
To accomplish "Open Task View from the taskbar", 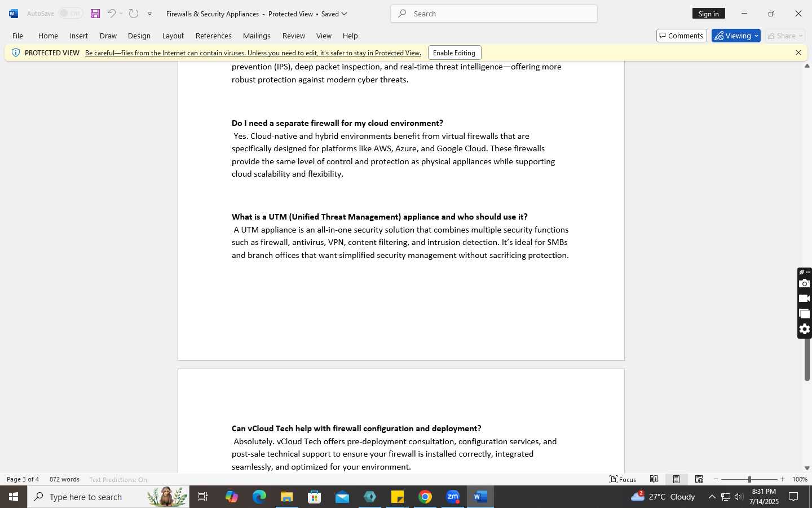I will click(x=203, y=497).
